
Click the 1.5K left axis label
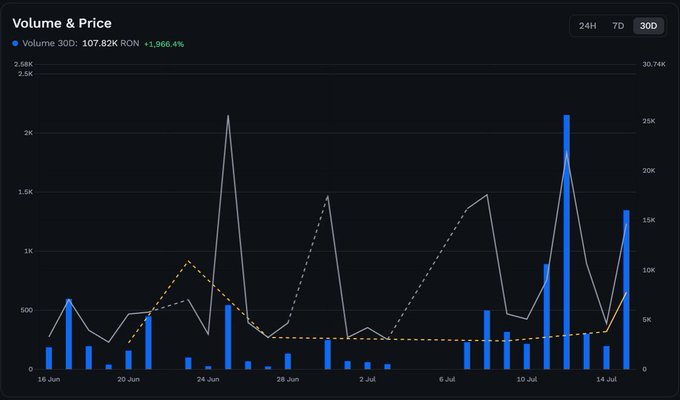click(26, 192)
